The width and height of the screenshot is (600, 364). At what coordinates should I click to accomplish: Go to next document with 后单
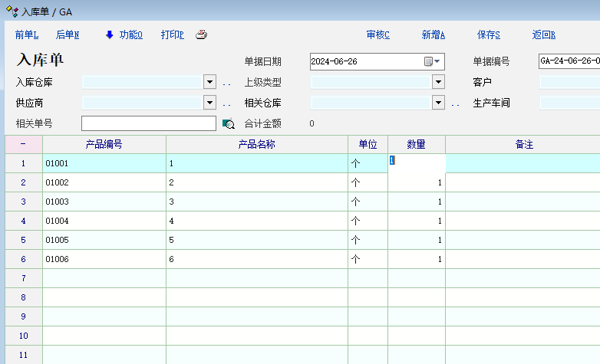pyautogui.click(x=68, y=34)
